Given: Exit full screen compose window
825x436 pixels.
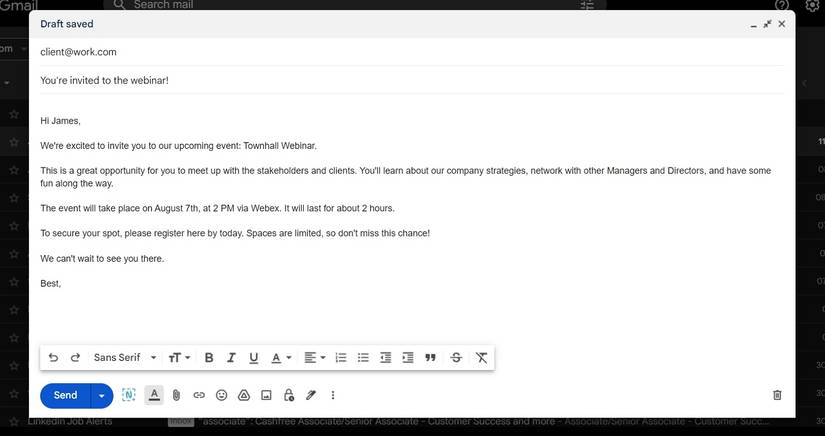Looking at the screenshot, I should coord(768,24).
